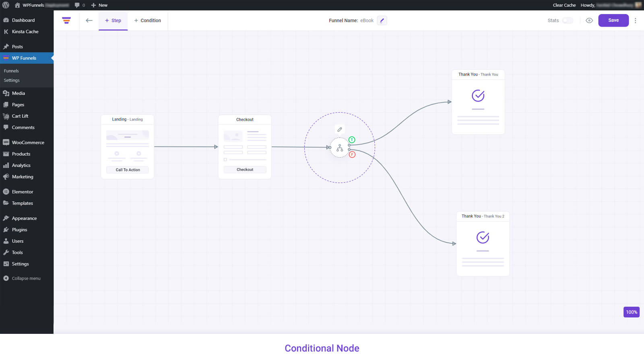This screenshot has height=362, width=644.
Task: Add a Condition node
Action: pos(147,21)
